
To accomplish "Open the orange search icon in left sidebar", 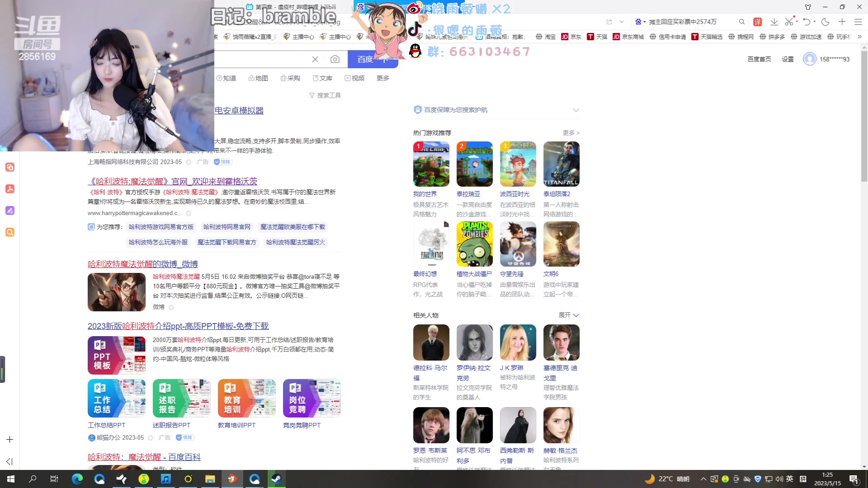I will (x=10, y=232).
